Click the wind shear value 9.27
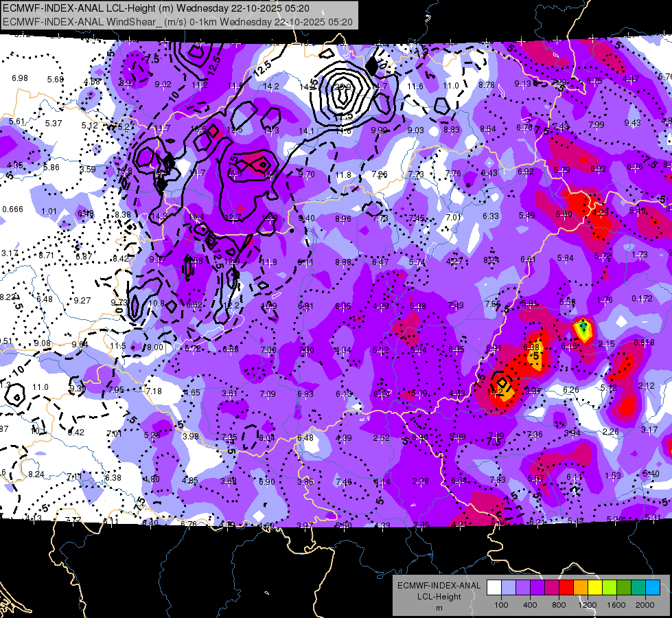This screenshot has height=618, width=672. point(82,301)
